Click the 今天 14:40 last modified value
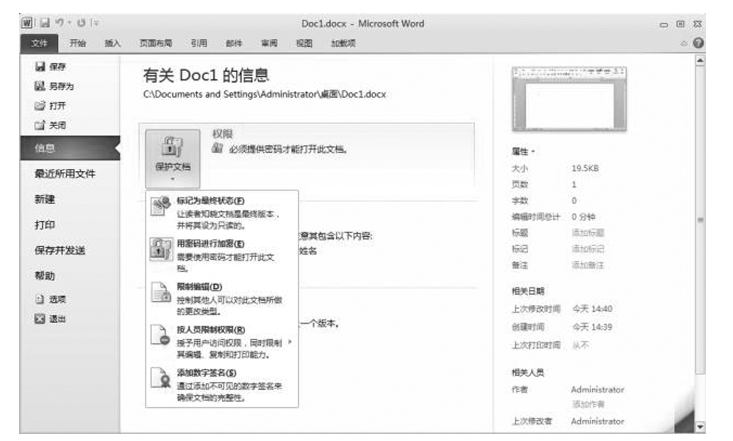Viewport: 733px width, 441px height. pyautogui.click(x=592, y=309)
